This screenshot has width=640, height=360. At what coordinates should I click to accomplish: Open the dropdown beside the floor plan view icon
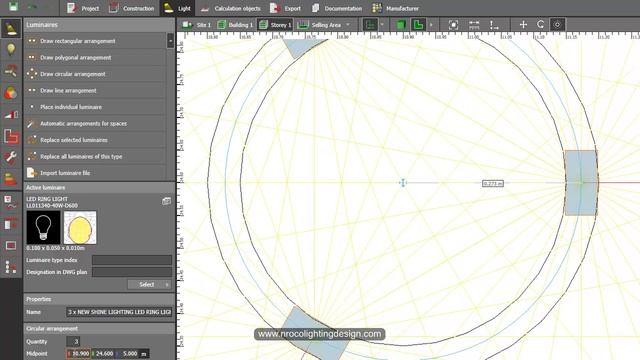coord(382,25)
